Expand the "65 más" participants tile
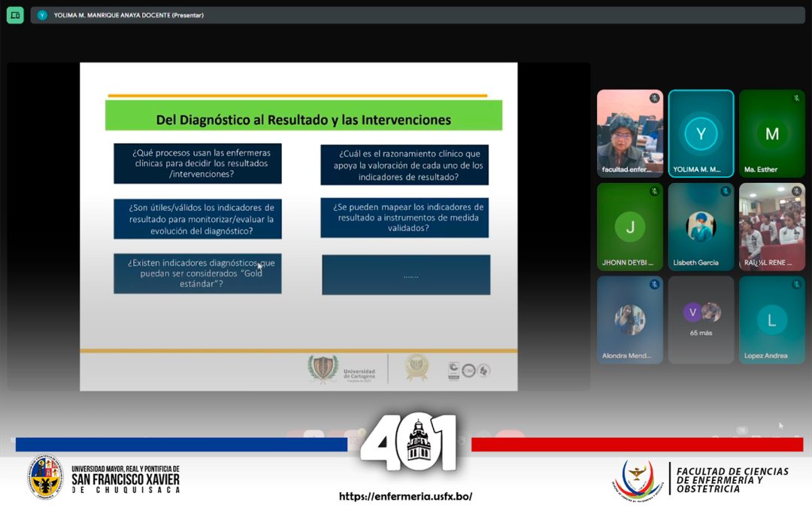Viewport: 812px width, 508px height. (701, 319)
